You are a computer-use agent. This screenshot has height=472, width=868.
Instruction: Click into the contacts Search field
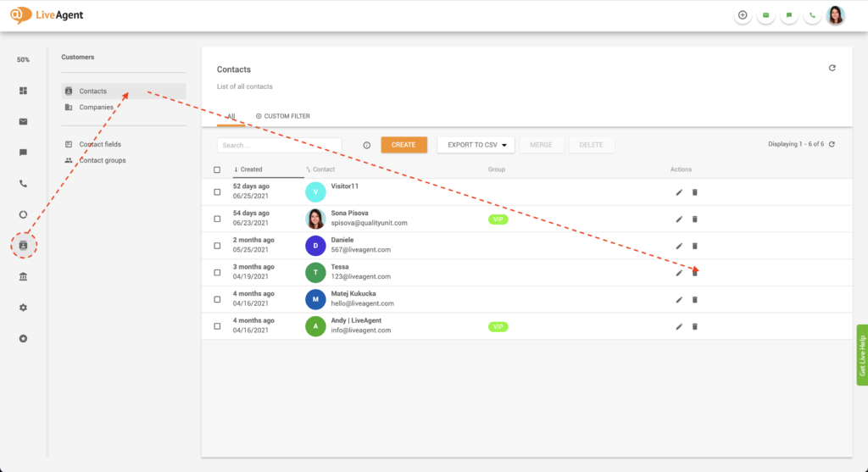tap(279, 145)
